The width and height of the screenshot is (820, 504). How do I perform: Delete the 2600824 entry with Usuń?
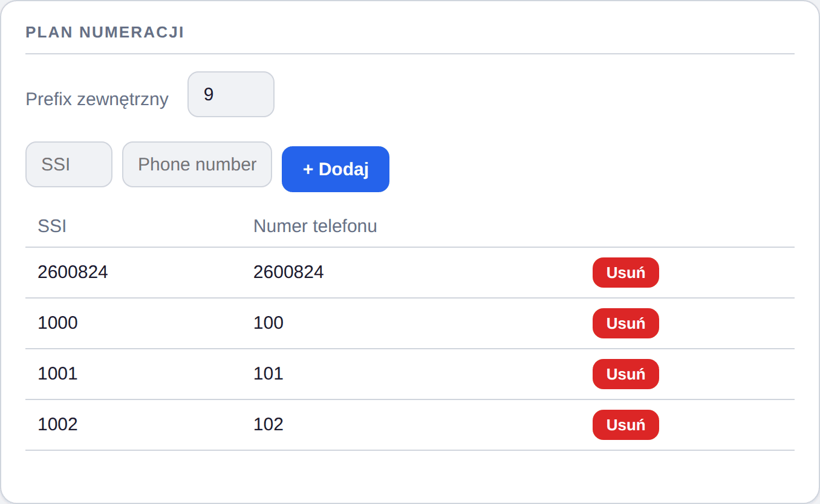click(626, 273)
